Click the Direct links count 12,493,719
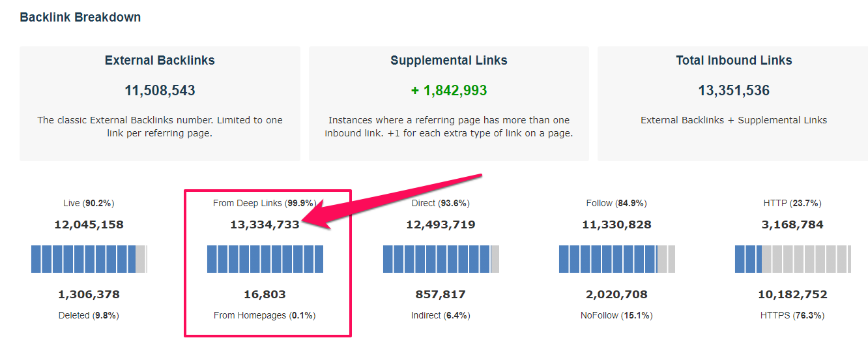 tap(441, 224)
